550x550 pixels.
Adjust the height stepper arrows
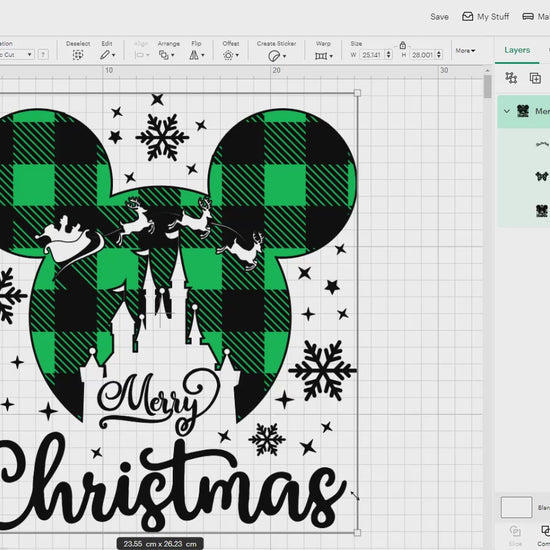coord(439,55)
